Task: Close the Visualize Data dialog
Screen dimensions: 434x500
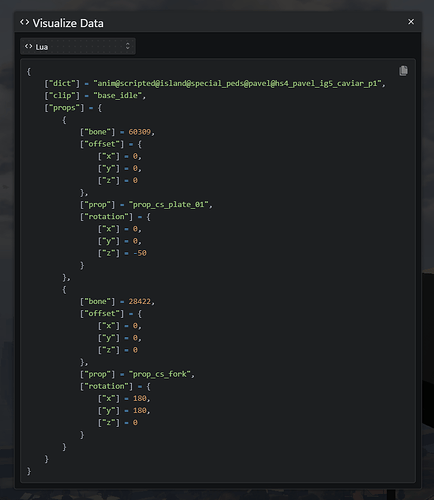Action: (x=411, y=22)
